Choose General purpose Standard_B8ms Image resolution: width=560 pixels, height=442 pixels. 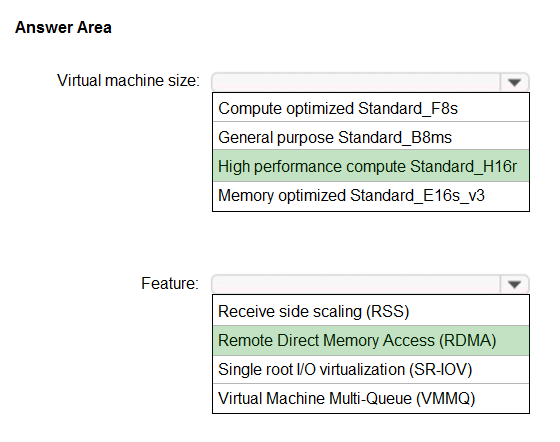click(371, 136)
